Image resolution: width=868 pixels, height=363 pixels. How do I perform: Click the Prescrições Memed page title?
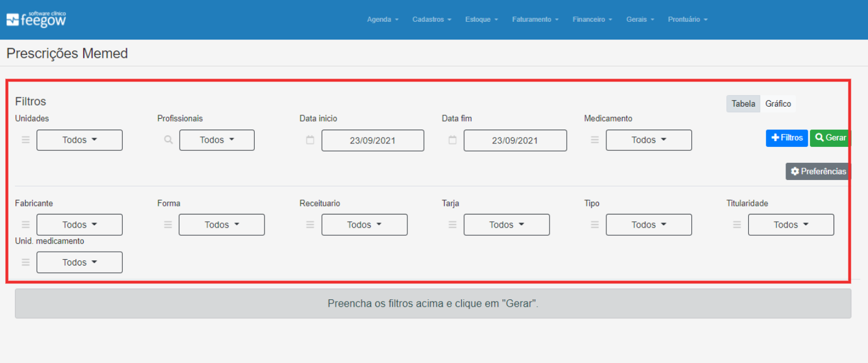[x=67, y=54]
